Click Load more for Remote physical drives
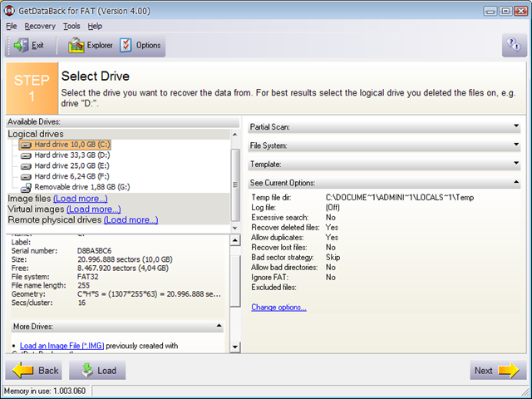This screenshot has width=532, height=399. pyautogui.click(x=131, y=219)
